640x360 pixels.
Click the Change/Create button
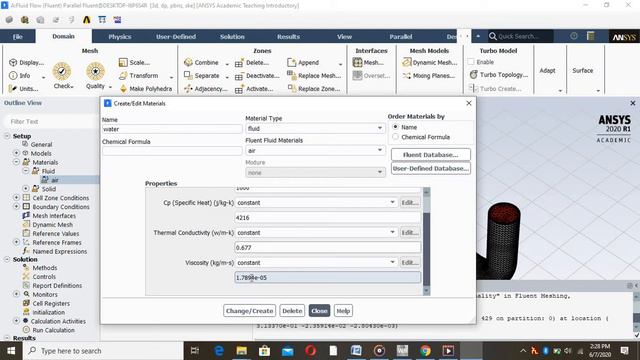click(x=249, y=311)
